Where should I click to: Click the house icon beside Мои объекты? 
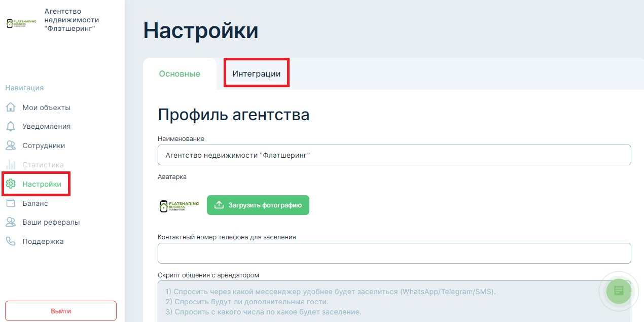pos(11,108)
